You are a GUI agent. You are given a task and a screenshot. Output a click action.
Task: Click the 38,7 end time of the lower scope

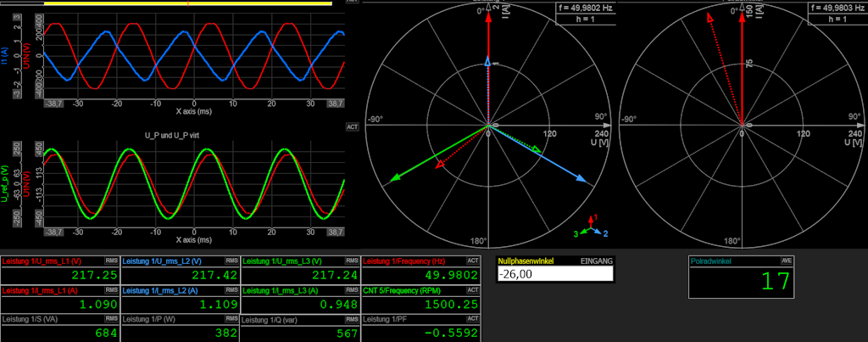pyautogui.click(x=336, y=232)
